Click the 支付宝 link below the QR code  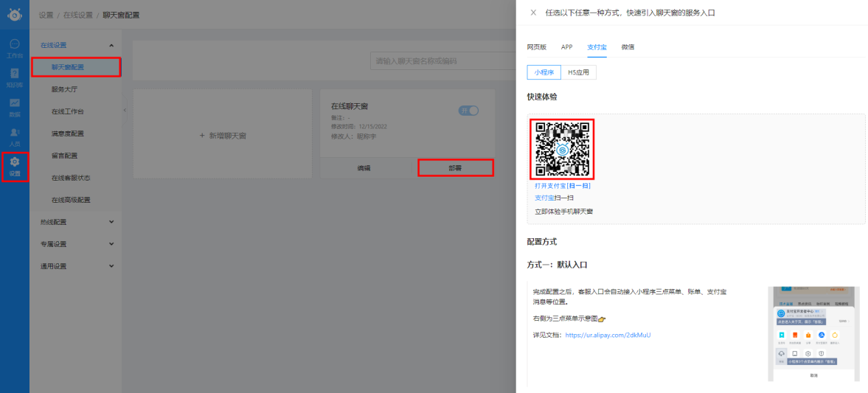coord(544,198)
